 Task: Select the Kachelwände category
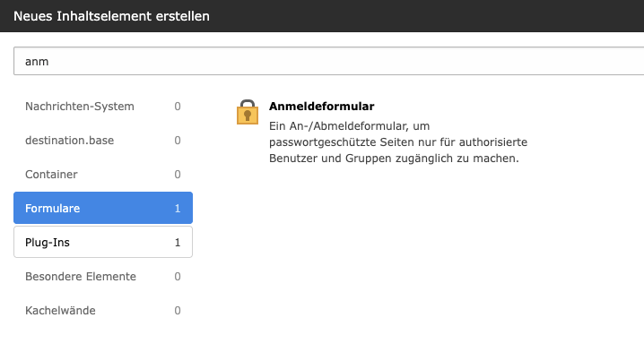103,311
